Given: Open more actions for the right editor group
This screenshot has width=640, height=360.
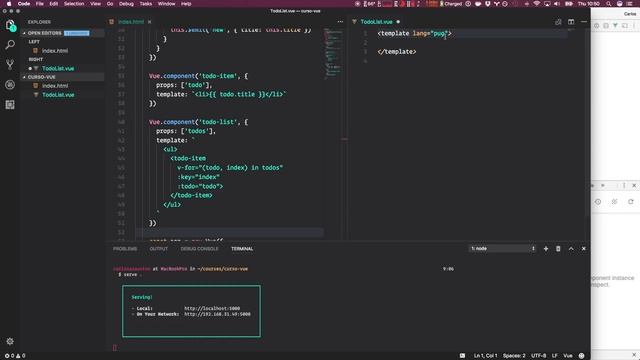Looking at the screenshot, I should click(584, 22).
